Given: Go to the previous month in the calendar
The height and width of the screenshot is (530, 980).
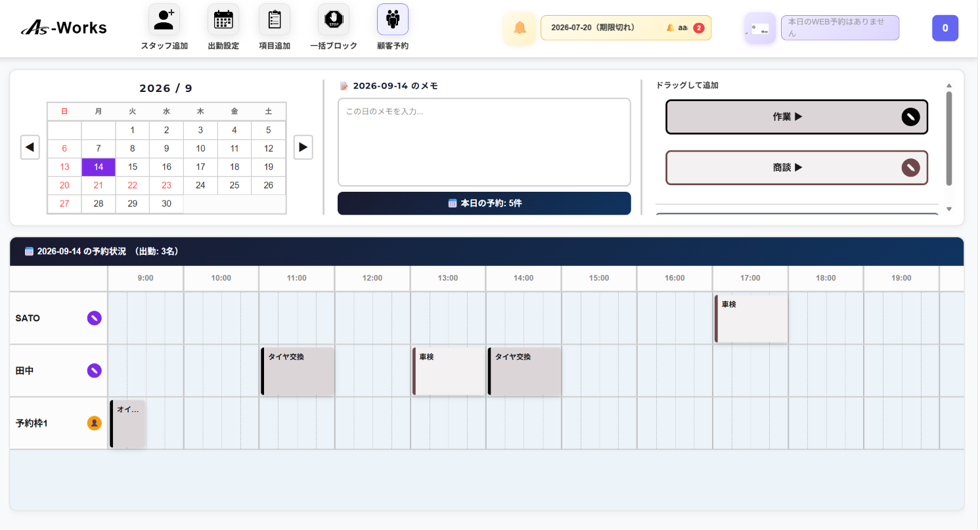Looking at the screenshot, I should coord(30,147).
